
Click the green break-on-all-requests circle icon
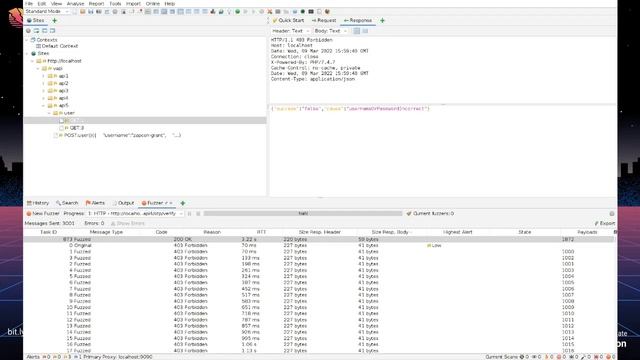tap(238, 11)
